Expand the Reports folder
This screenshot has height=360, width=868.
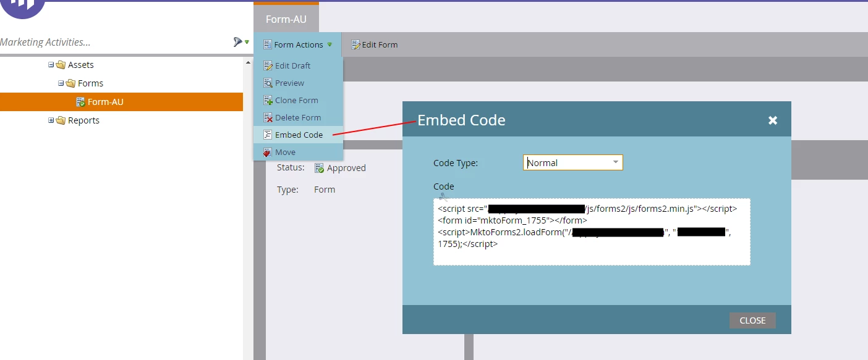point(51,120)
